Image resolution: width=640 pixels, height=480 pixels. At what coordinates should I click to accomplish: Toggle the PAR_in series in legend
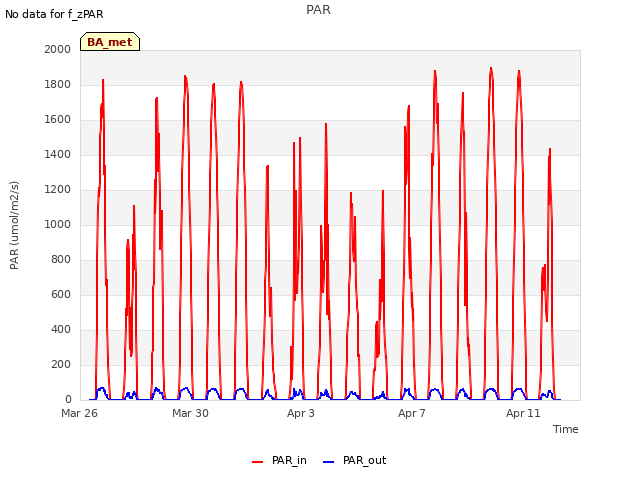tap(280, 460)
